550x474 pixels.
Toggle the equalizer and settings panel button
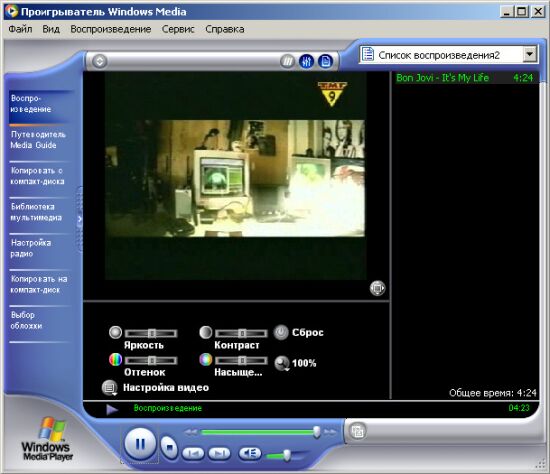(306, 61)
